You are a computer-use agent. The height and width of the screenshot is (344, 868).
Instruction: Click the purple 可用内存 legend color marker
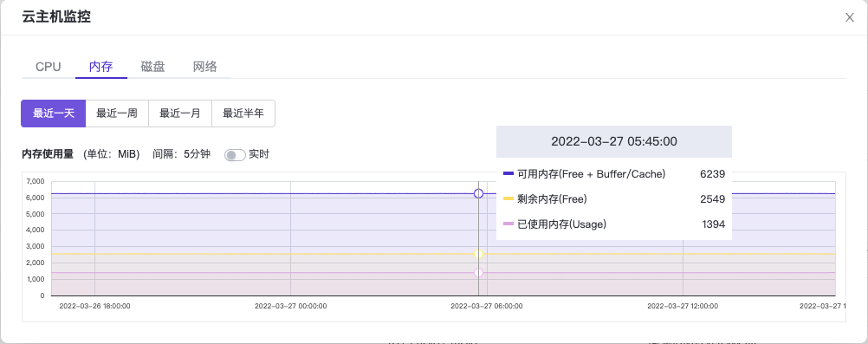click(508, 174)
